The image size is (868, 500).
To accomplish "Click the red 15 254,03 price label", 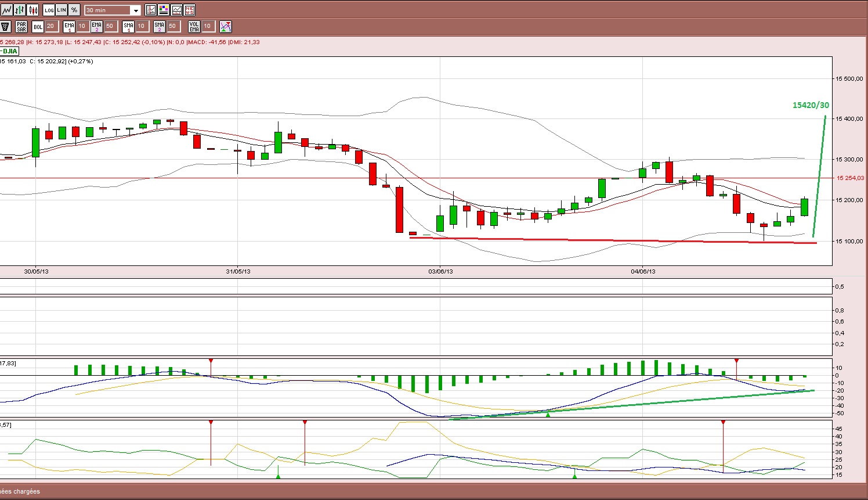I will (x=850, y=178).
